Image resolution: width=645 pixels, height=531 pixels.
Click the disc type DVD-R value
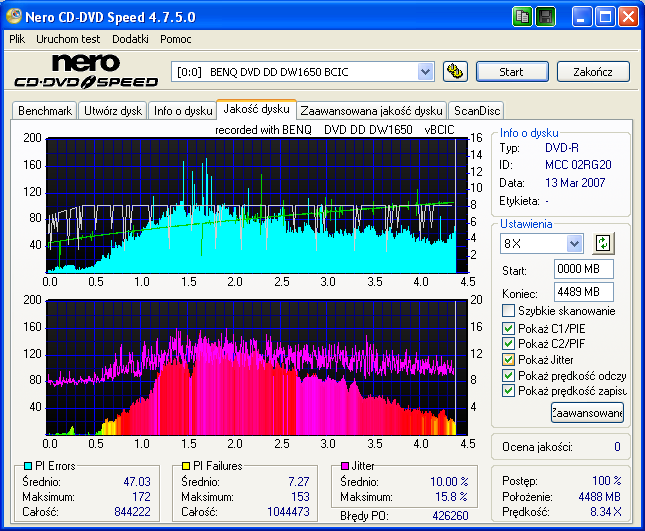561,148
